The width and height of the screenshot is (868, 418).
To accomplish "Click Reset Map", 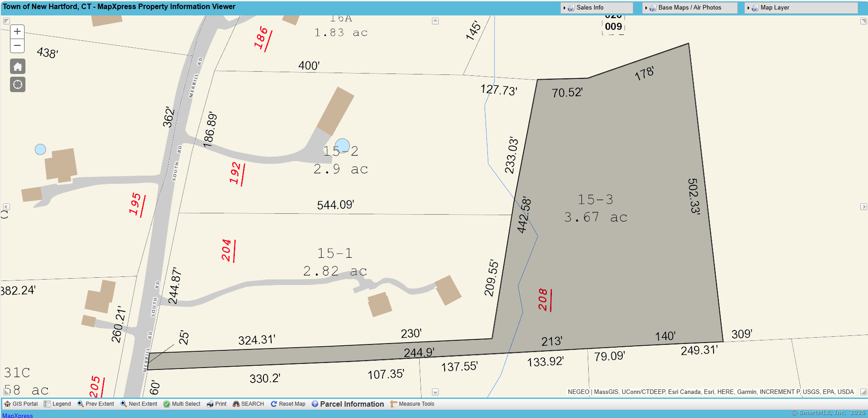I will pyautogui.click(x=288, y=404).
